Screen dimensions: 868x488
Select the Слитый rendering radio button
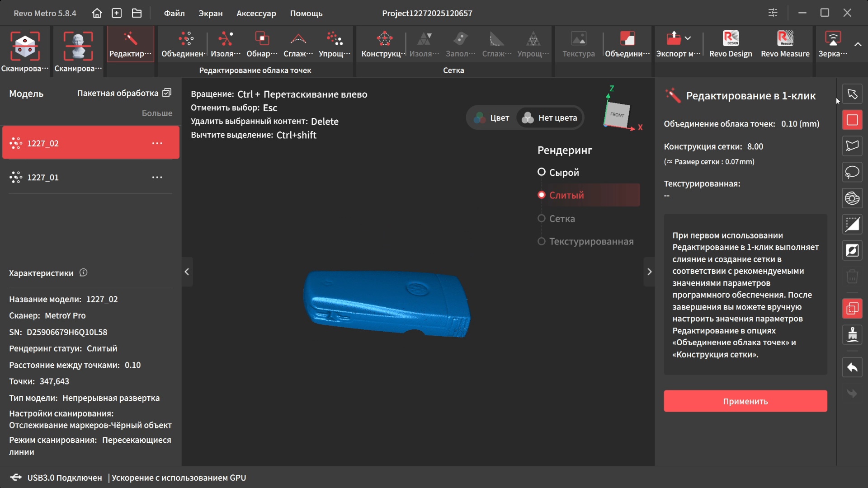(542, 195)
